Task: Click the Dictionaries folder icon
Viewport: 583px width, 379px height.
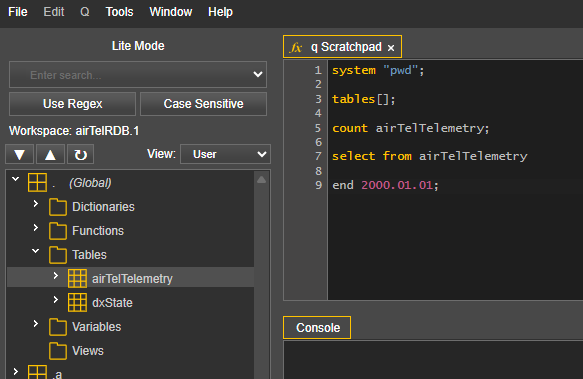Action: tap(58, 207)
